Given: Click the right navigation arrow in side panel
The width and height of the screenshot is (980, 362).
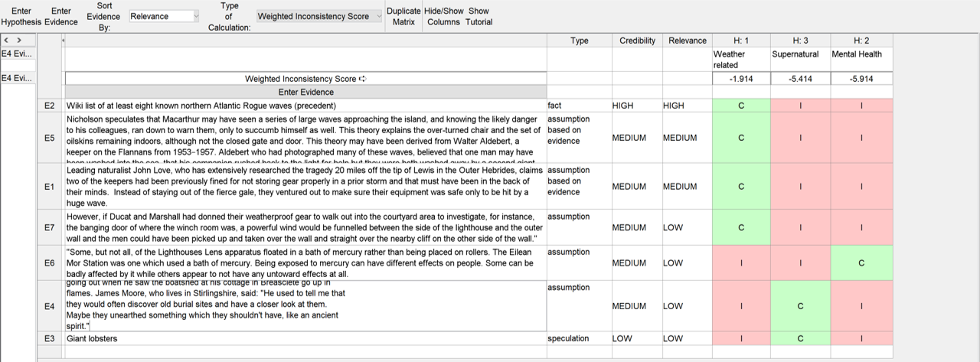Looking at the screenshot, I should 19,40.
